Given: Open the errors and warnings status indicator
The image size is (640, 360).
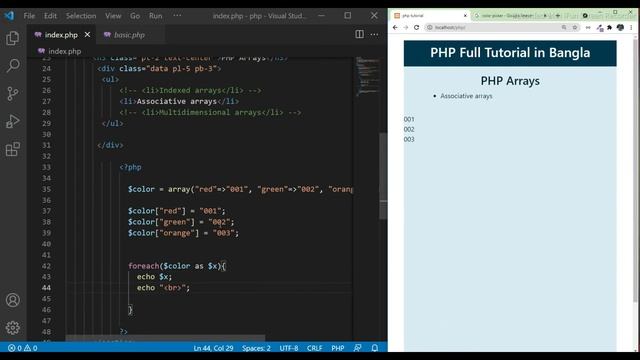Looking at the screenshot, I should pyautogui.click(x=23, y=348).
